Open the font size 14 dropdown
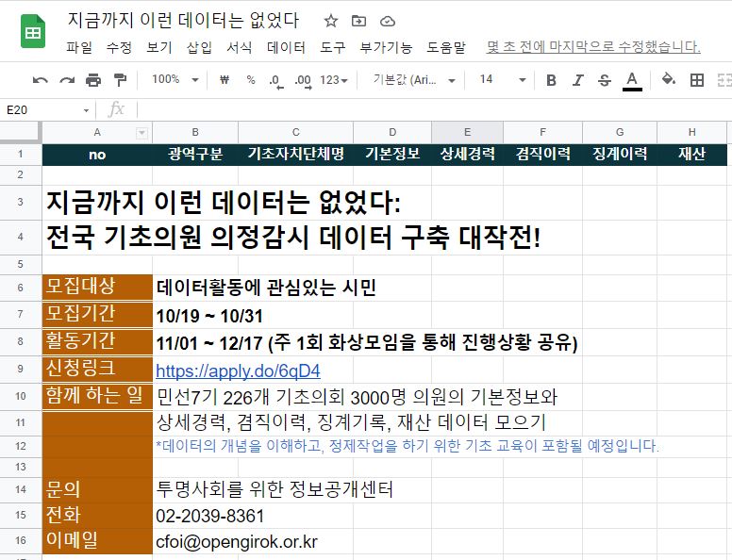The height and width of the screenshot is (560, 732). 503,80
